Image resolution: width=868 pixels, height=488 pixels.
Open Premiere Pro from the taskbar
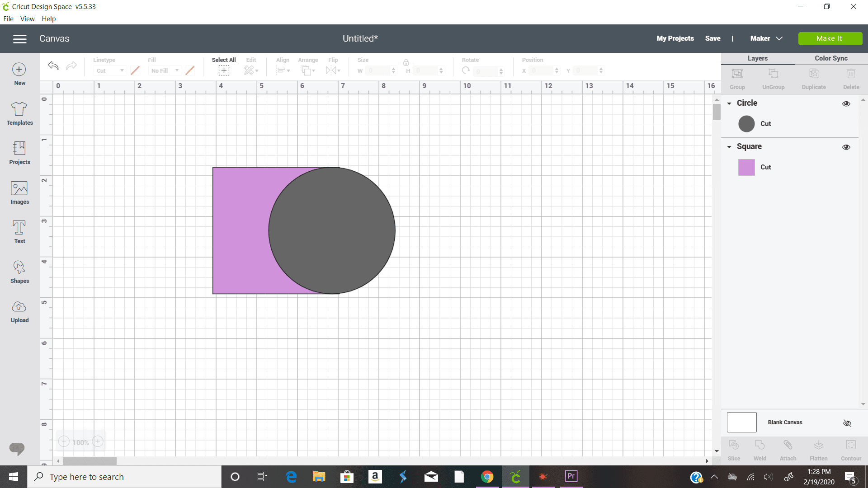pyautogui.click(x=571, y=476)
